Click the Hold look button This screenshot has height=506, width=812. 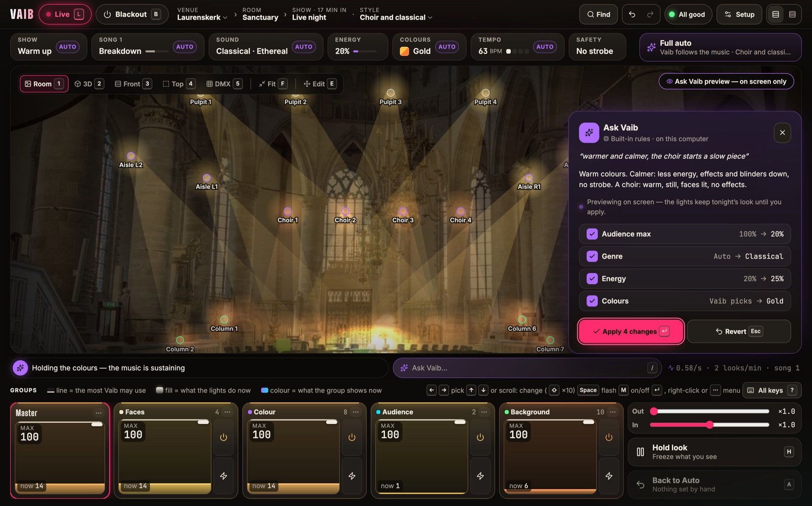click(x=715, y=452)
